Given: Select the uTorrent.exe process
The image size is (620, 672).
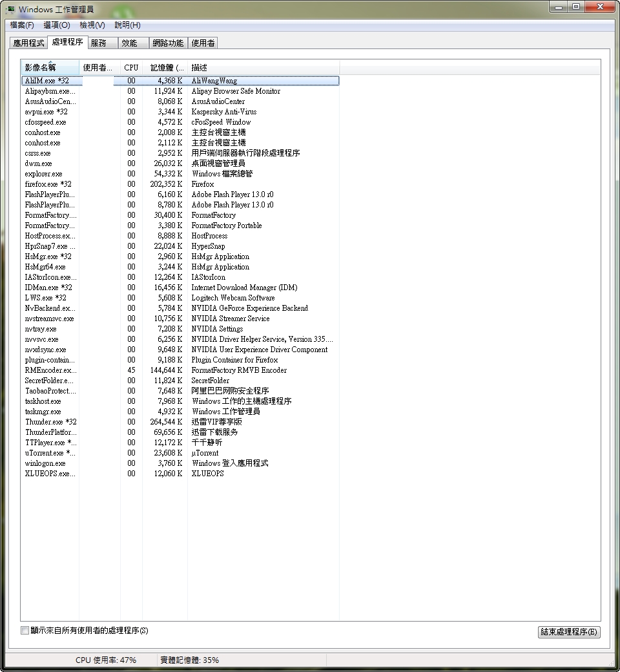Looking at the screenshot, I should (180, 452).
